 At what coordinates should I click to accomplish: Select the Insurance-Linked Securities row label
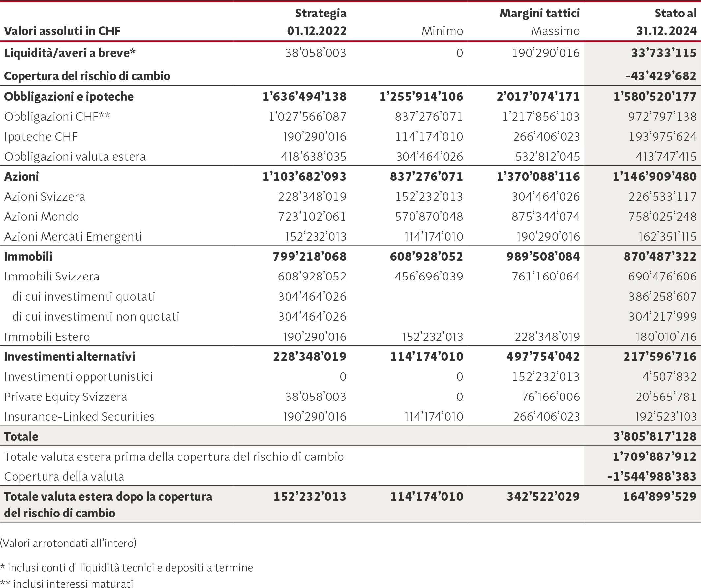[x=79, y=417]
